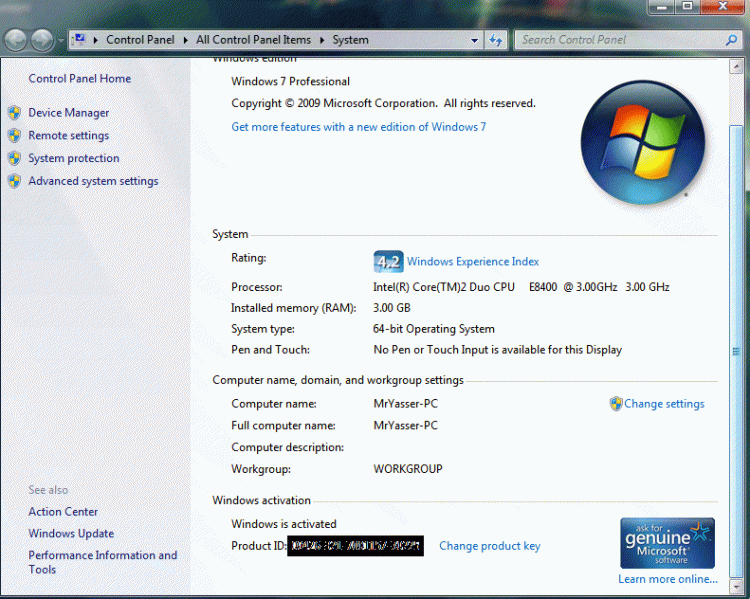Image resolution: width=750 pixels, height=599 pixels.
Task: Select Control Panel in the breadcrumb
Action: click(140, 40)
